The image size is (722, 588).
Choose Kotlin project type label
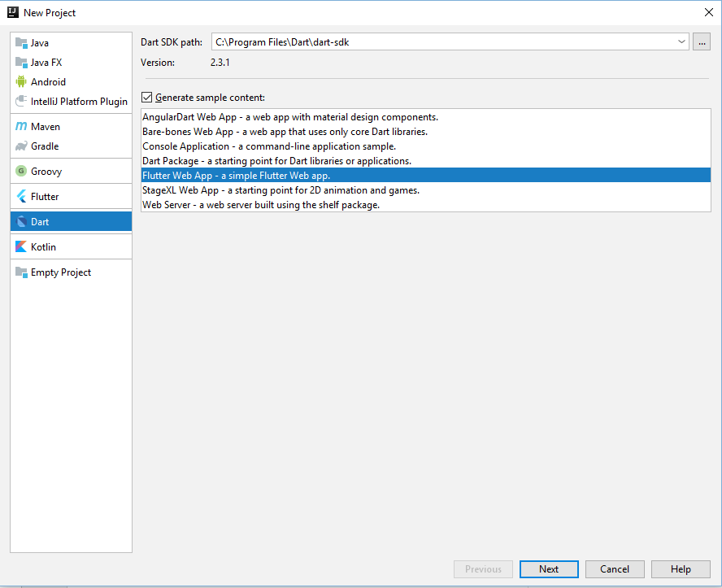click(x=43, y=246)
